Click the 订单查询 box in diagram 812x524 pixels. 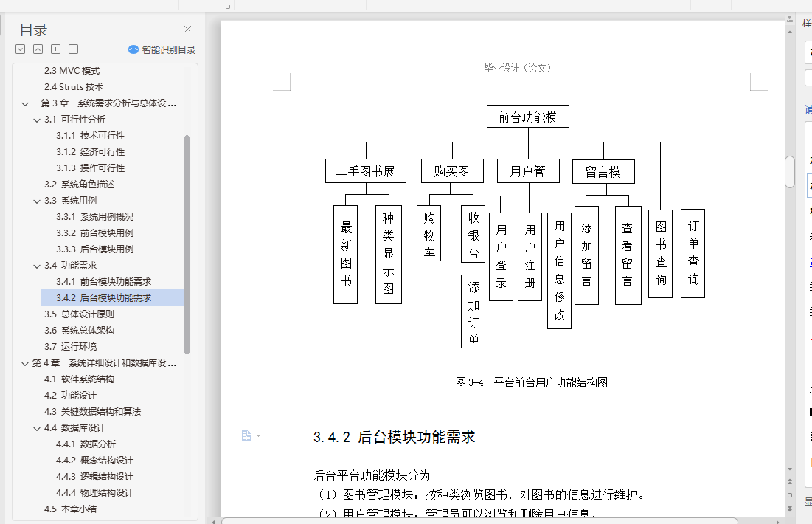pos(693,253)
